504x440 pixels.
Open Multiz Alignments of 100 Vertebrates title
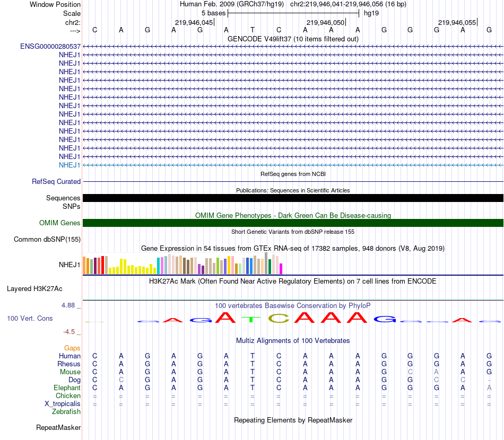[x=293, y=341]
